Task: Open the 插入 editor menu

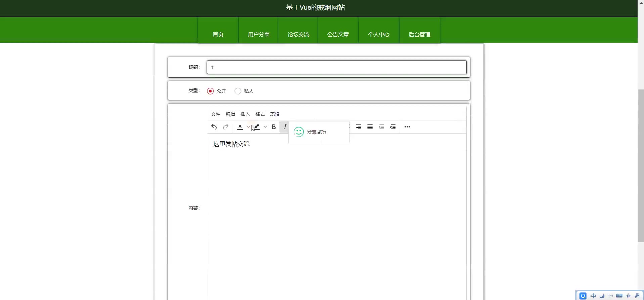Action: point(245,114)
